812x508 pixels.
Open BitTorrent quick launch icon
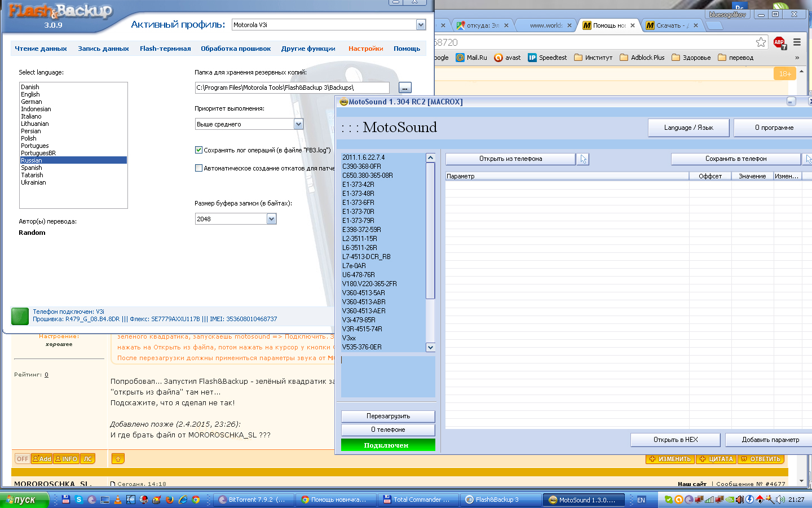(92, 500)
